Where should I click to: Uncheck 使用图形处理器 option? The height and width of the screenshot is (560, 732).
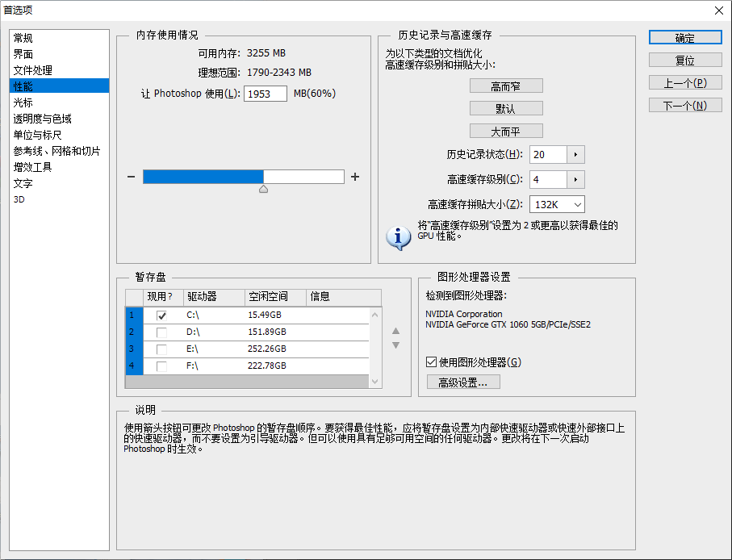431,362
